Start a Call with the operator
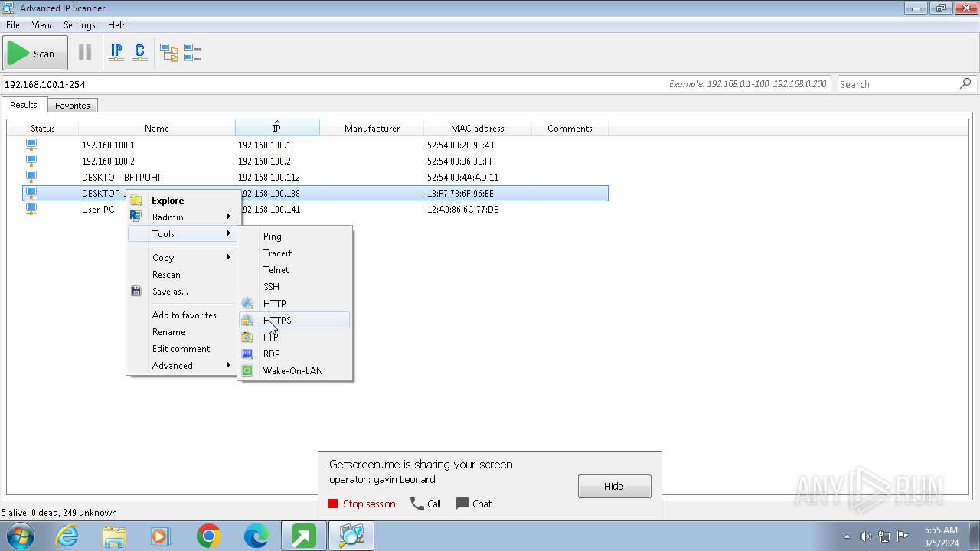Viewport: 980px width, 551px height. pyautogui.click(x=426, y=504)
